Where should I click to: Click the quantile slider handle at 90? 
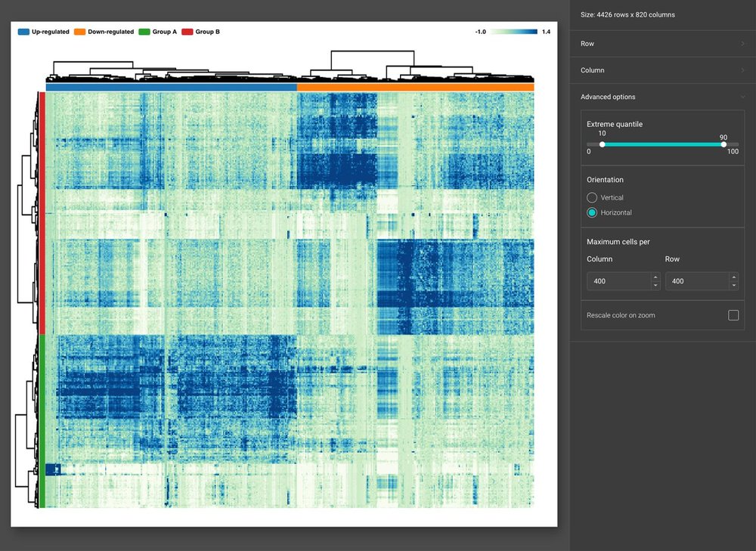pyautogui.click(x=723, y=144)
